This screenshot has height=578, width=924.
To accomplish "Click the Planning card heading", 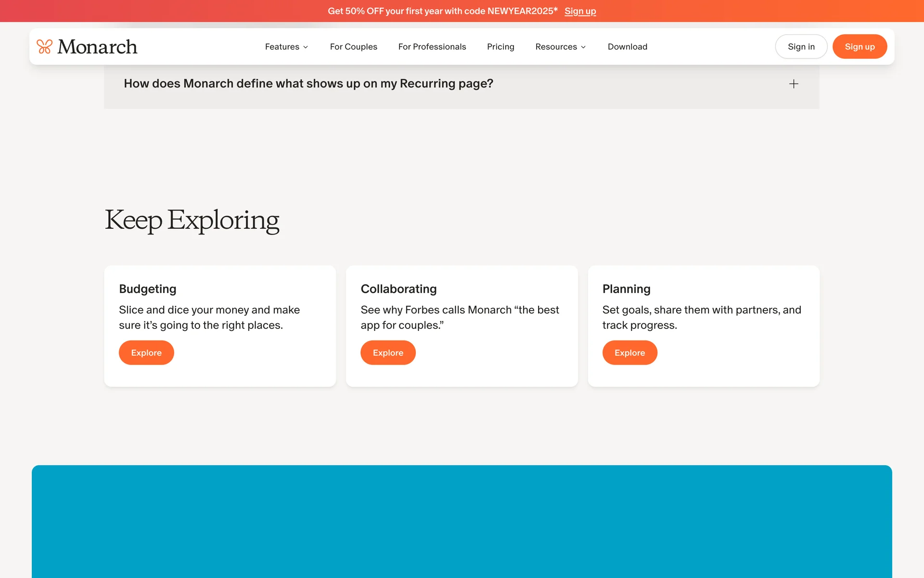I will [x=626, y=289].
